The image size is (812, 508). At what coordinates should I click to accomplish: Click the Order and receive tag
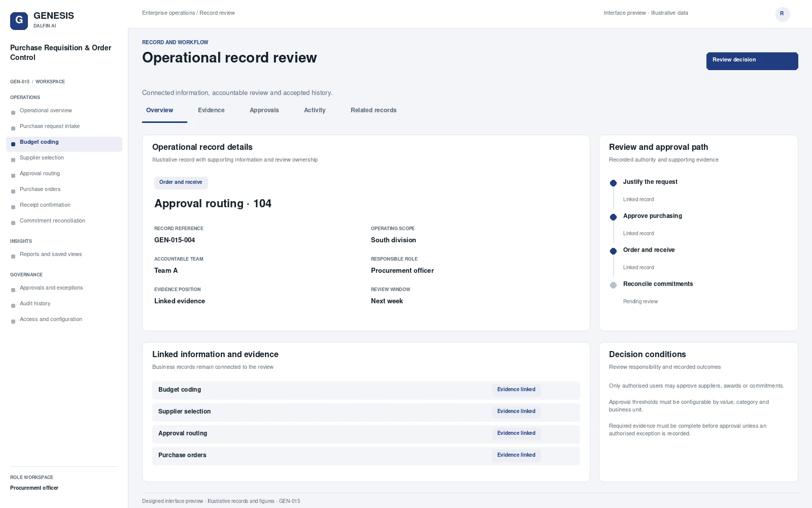(181, 182)
